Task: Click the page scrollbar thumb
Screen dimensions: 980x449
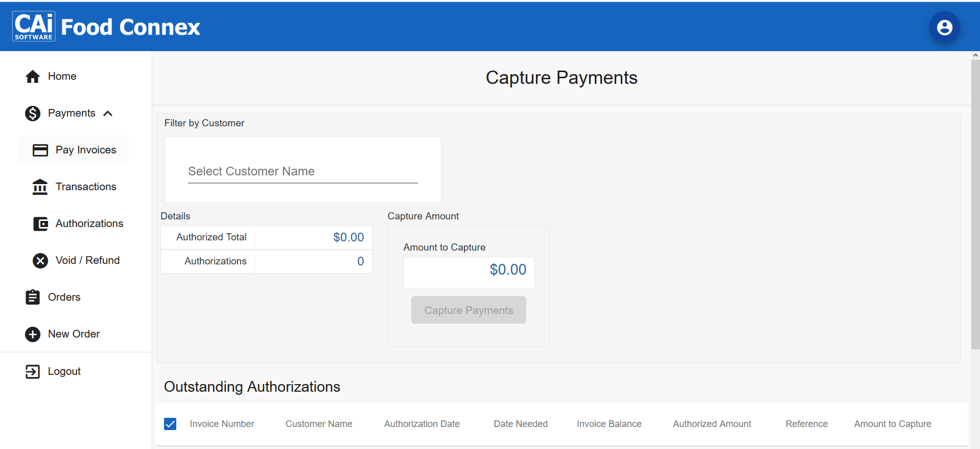Action: tap(975, 205)
